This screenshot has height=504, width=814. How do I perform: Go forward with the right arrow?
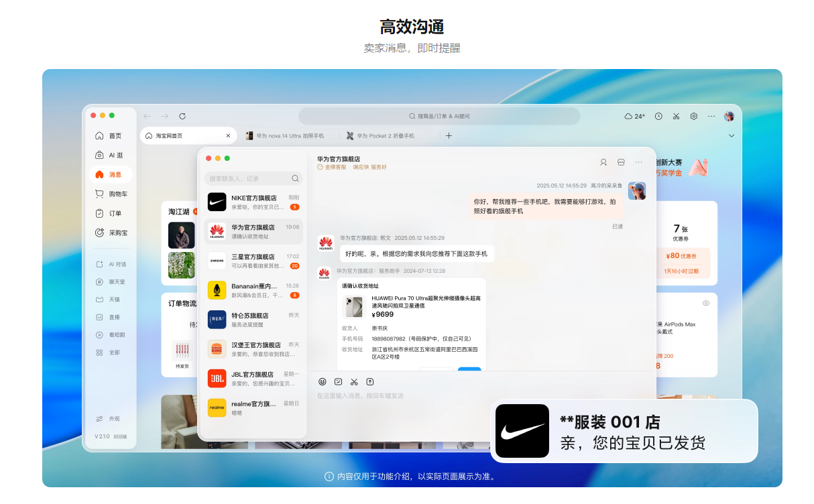click(x=164, y=116)
